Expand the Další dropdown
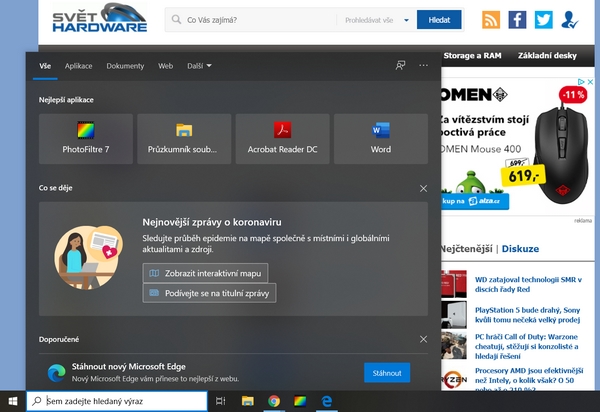The height and width of the screenshot is (412, 600). coord(199,66)
